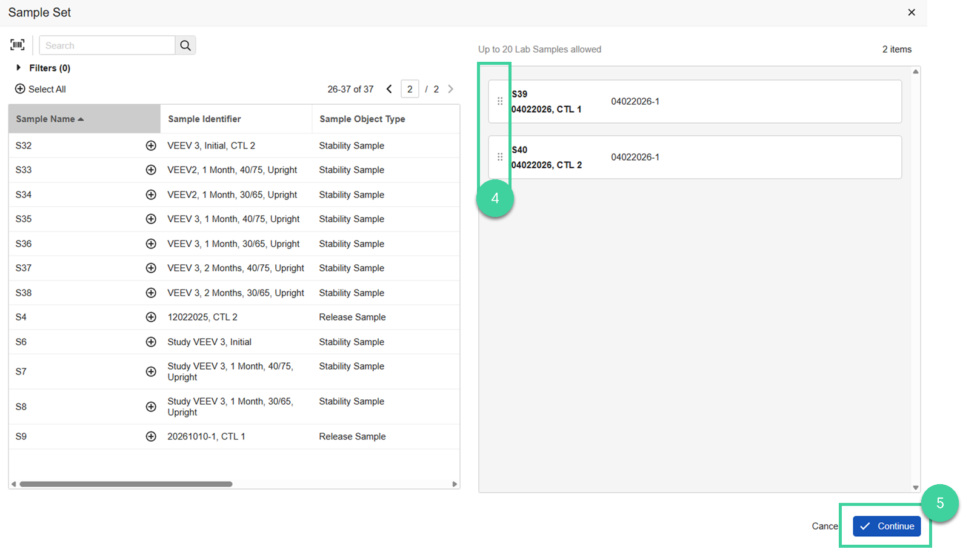Viewport: 980px width, 552px height.
Task: Add sample S9 via the plus icon
Action: pyautogui.click(x=151, y=436)
